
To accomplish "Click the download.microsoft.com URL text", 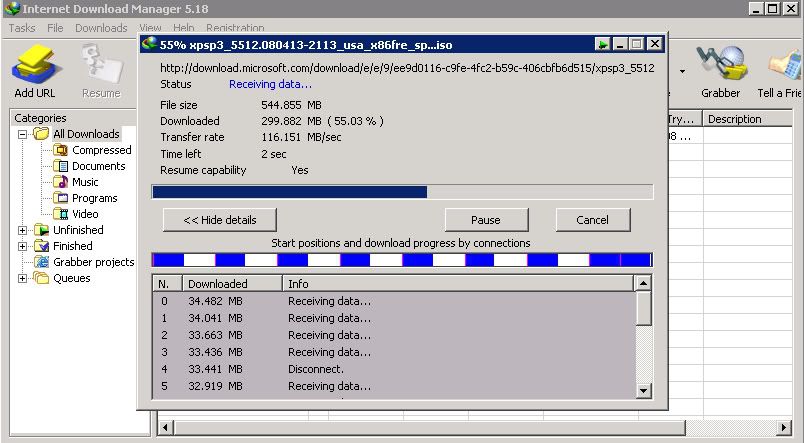I will [407, 68].
